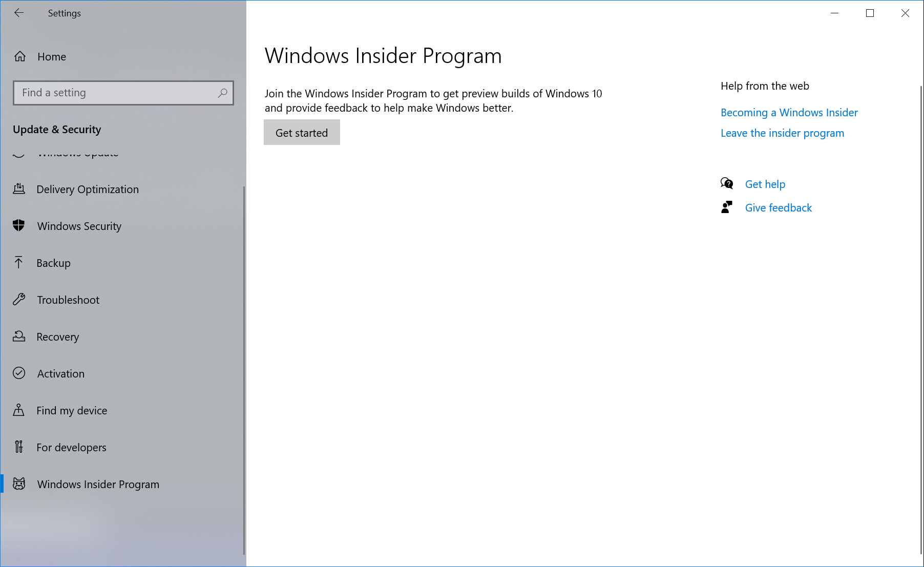Screen dimensions: 924x567
Task: Click the Get help chat bubble icon
Action: pos(727,184)
